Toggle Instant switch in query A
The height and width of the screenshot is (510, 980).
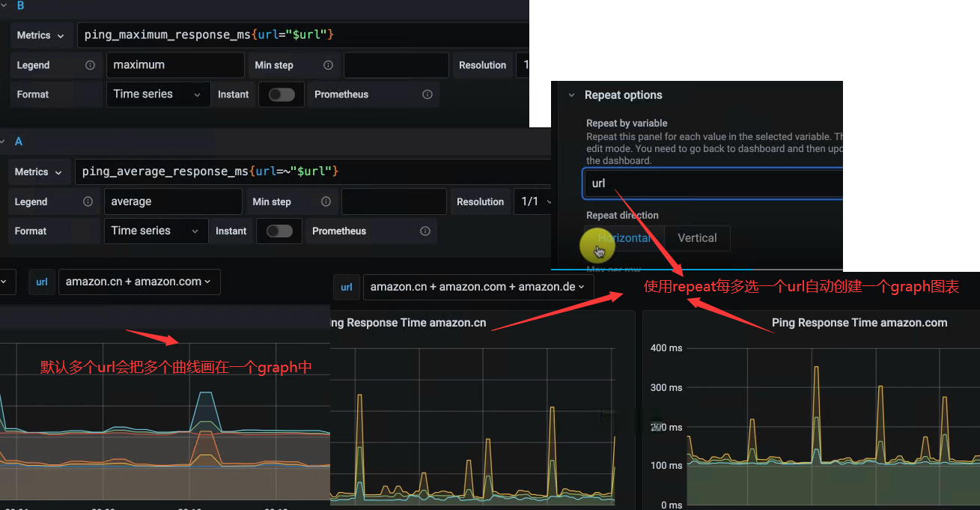click(279, 231)
